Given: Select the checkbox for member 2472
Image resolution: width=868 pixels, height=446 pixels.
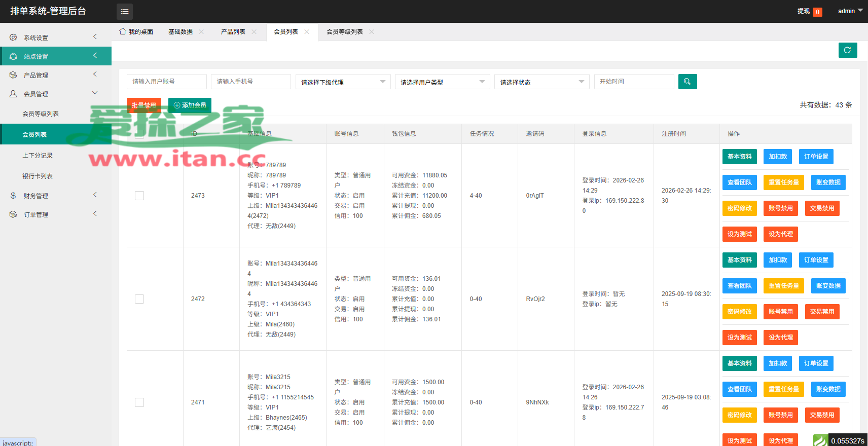Looking at the screenshot, I should tap(139, 299).
